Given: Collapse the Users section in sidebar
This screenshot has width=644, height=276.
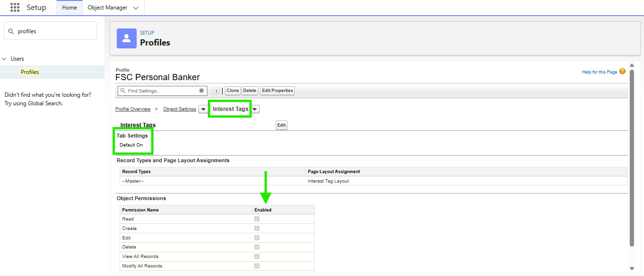Looking at the screenshot, I should pyautogui.click(x=4, y=59).
